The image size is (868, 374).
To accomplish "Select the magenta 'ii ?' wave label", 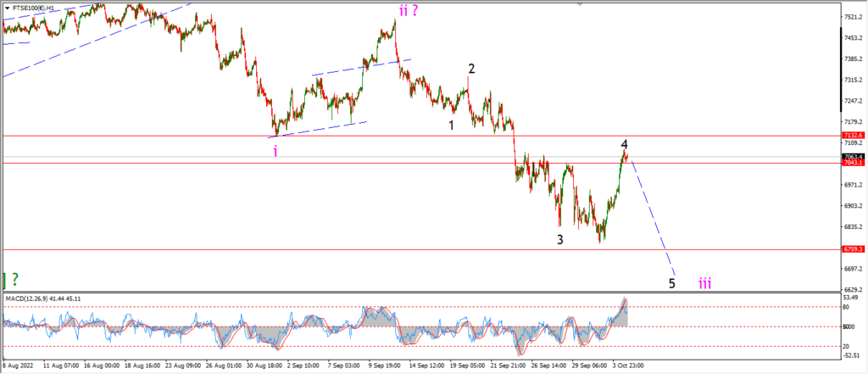I will (409, 11).
